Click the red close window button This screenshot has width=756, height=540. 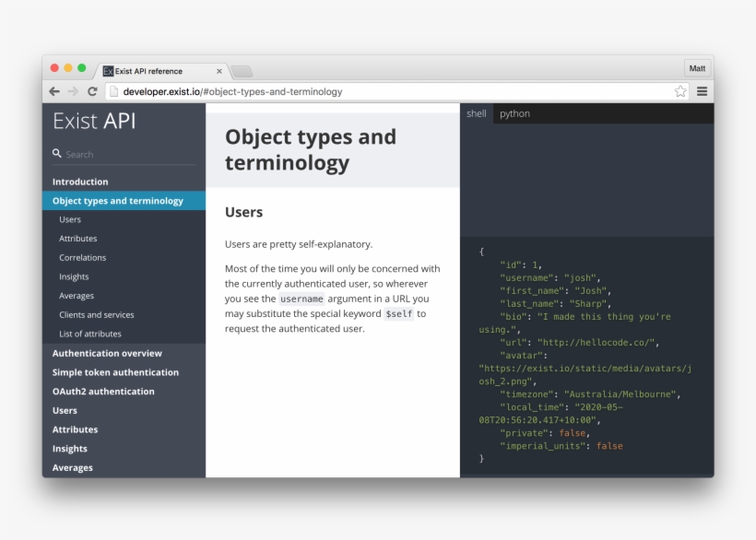[x=54, y=68]
